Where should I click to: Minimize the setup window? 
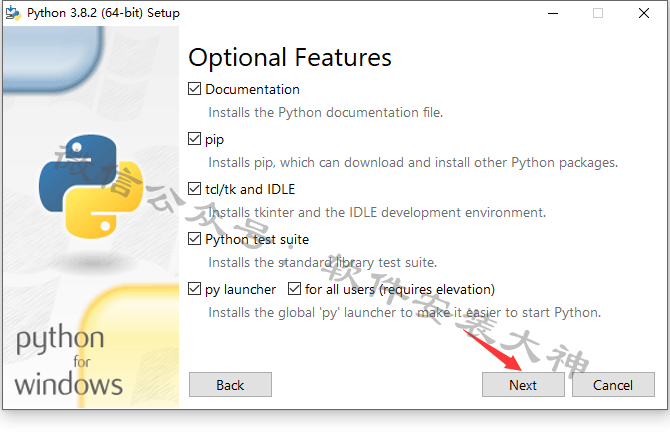point(553,13)
